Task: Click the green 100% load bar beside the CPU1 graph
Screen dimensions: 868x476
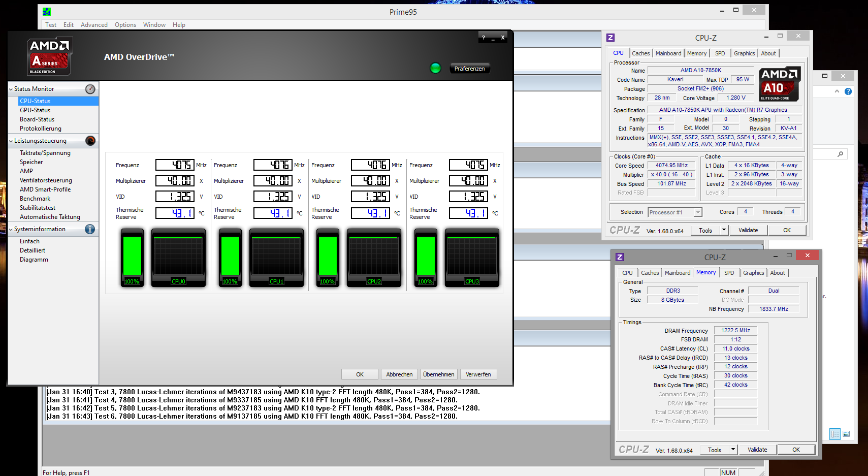Action: click(x=230, y=258)
